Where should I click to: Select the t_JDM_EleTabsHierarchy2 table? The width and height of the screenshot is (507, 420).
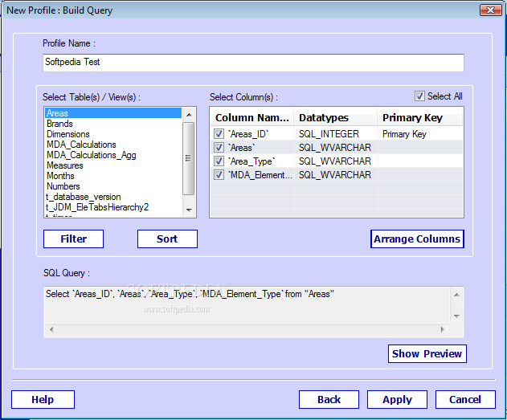coord(113,207)
